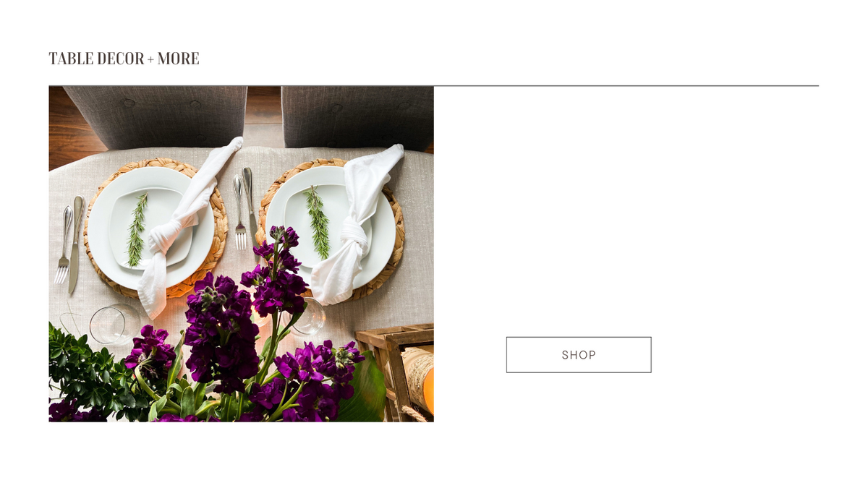Click the silverware between the two plates
The width and height of the screenshot is (868, 488).
coord(244,208)
